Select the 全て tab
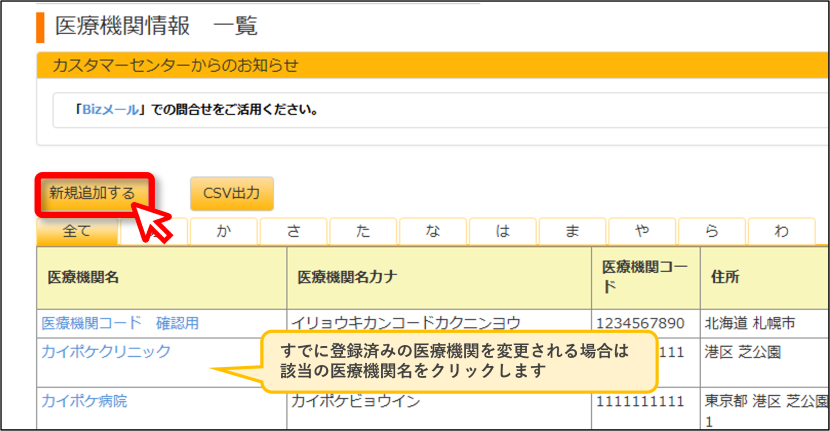 tap(77, 231)
